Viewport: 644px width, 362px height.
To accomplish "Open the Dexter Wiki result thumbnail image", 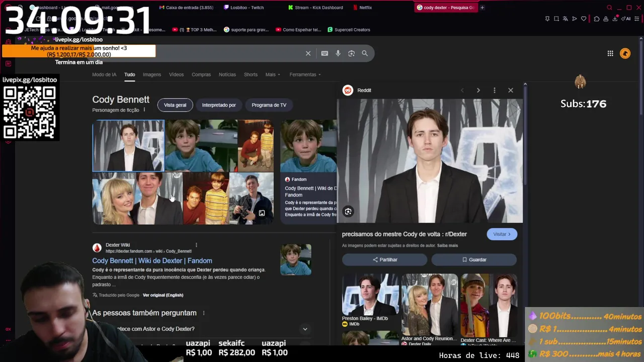I will click(x=296, y=260).
